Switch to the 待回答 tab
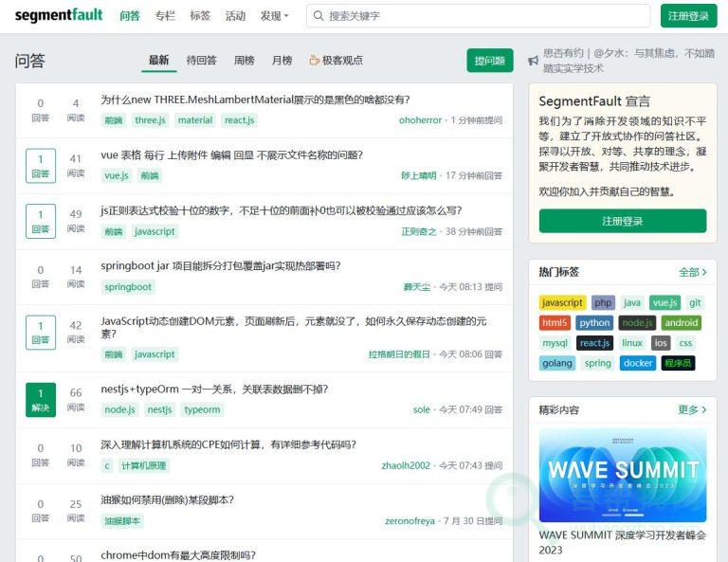Viewport: 728px width, 562px height. (201, 60)
